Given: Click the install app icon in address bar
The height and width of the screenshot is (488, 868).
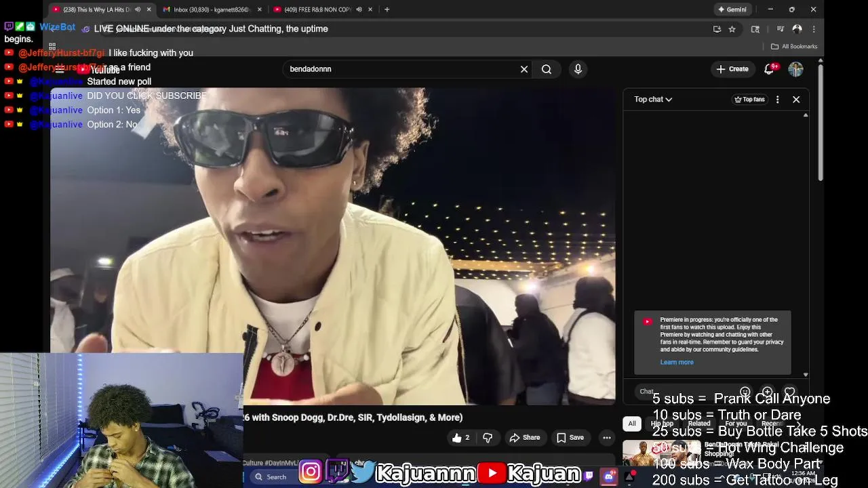Looking at the screenshot, I should tap(717, 29).
